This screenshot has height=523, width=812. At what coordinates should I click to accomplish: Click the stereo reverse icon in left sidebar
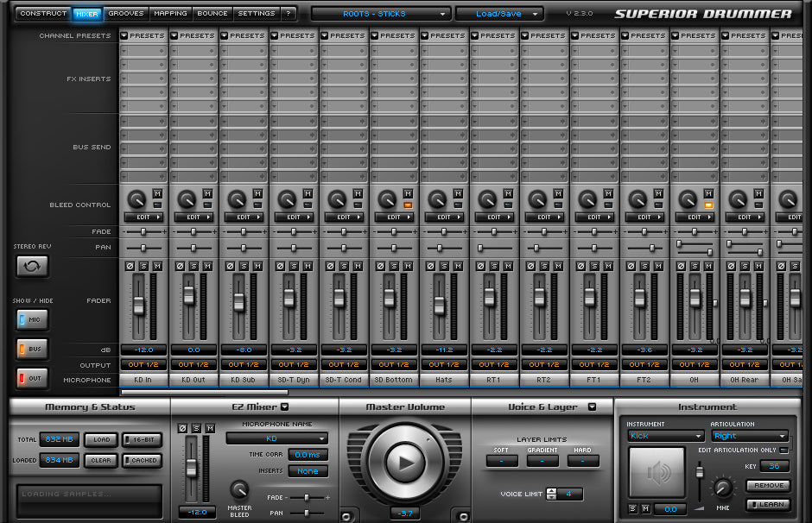31,266
